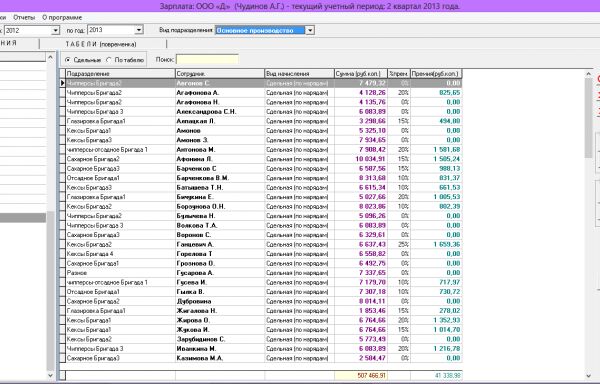
Task: Switch to the ТАБЕЛИ (повременка) tab
Action: (101, 44)
